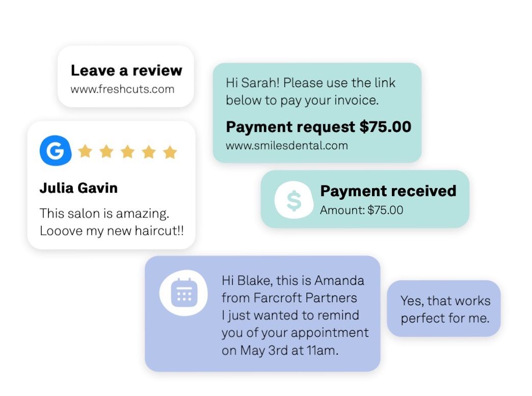Open the www.smilesdental.com payment link

coord(287,146)
